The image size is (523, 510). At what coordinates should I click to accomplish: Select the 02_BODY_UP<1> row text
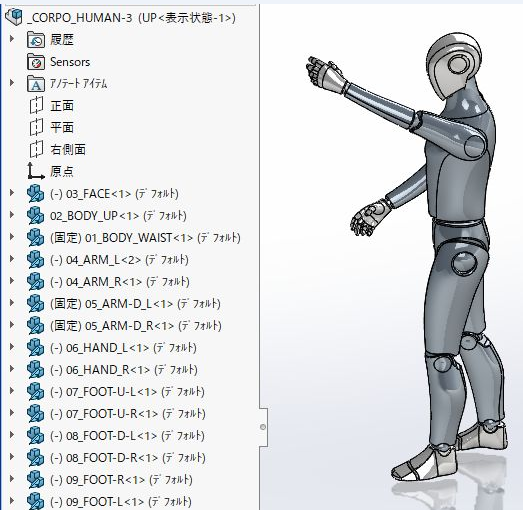click(118, 216)
